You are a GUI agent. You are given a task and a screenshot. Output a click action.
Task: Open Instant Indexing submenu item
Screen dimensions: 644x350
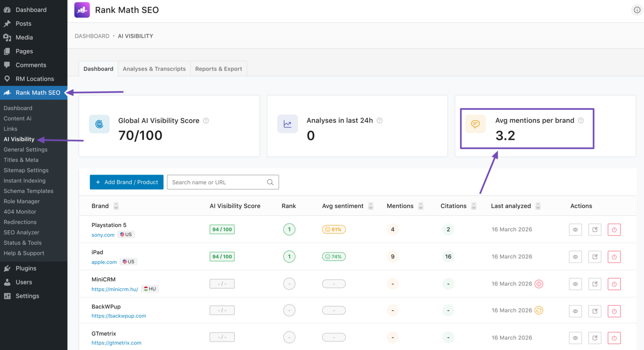pyautogui.click(x=24, y=181)
